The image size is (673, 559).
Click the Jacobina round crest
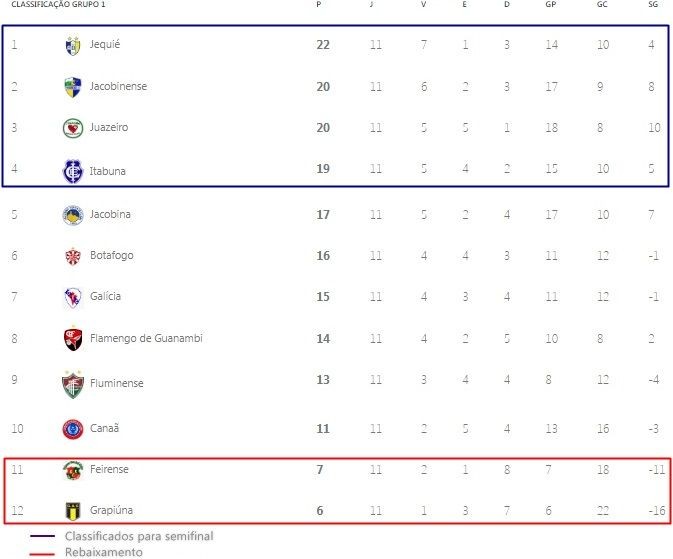tap(73, 215)
